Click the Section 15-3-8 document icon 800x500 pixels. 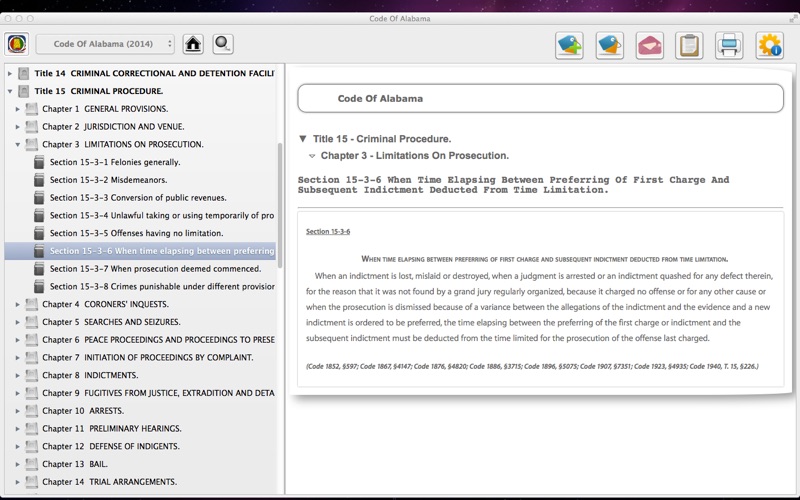tap(39, 287)
